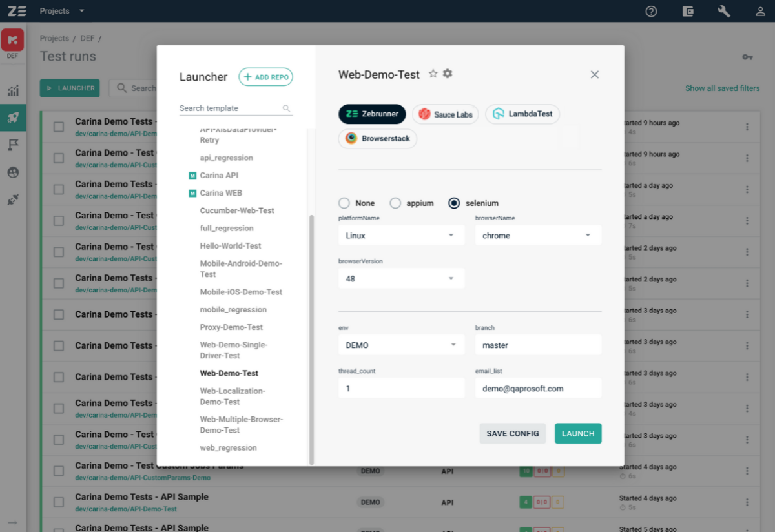
Task: Check the Carina Demo Tests - API Sample checkbox
Action: click(59, 502)
